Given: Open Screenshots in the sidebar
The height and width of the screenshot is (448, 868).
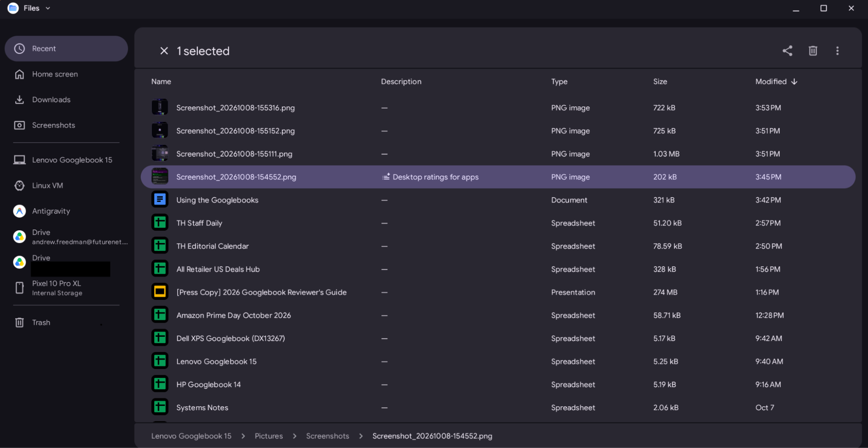Looking at the screenshot, I should click(66, 125).
